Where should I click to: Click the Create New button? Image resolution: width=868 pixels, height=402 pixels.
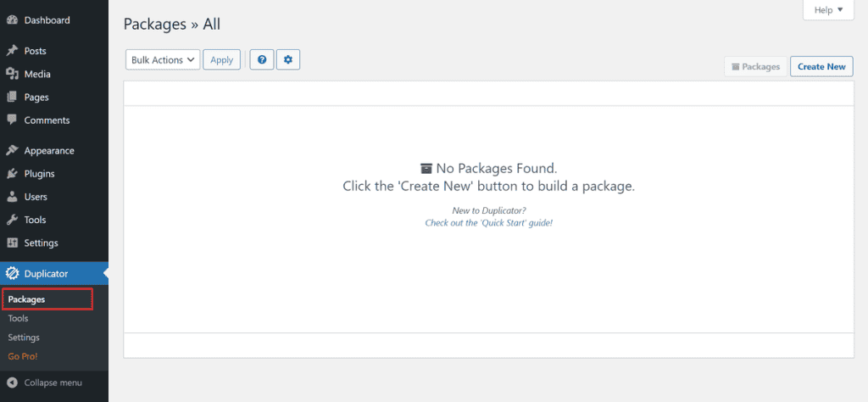[821, 66]
